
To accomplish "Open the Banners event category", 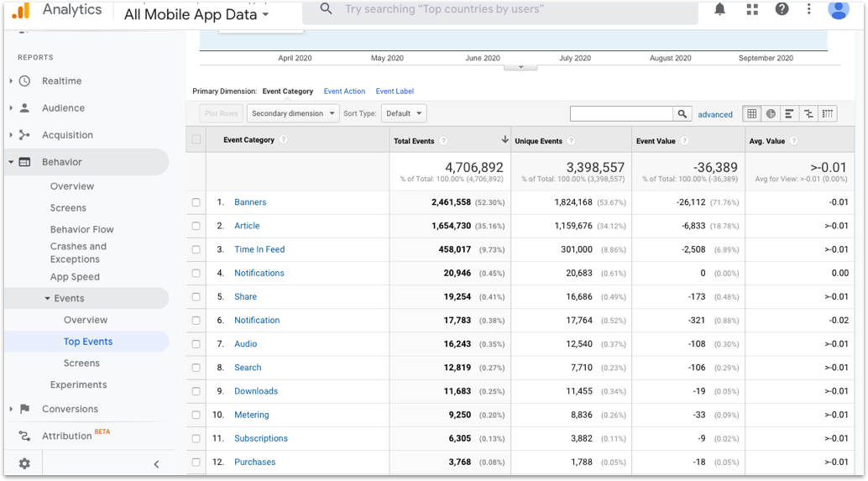I will click(250, 202).
